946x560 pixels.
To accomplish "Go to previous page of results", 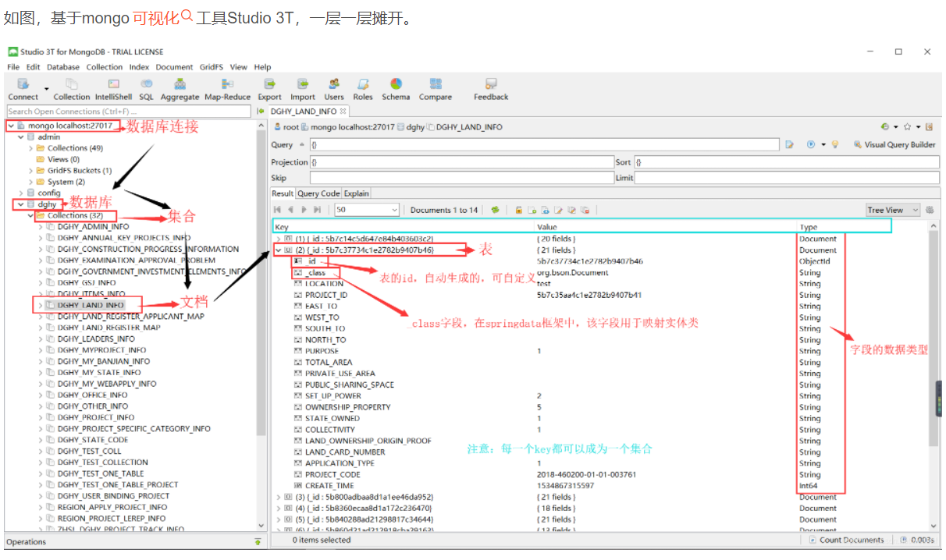I will (290, 210).
